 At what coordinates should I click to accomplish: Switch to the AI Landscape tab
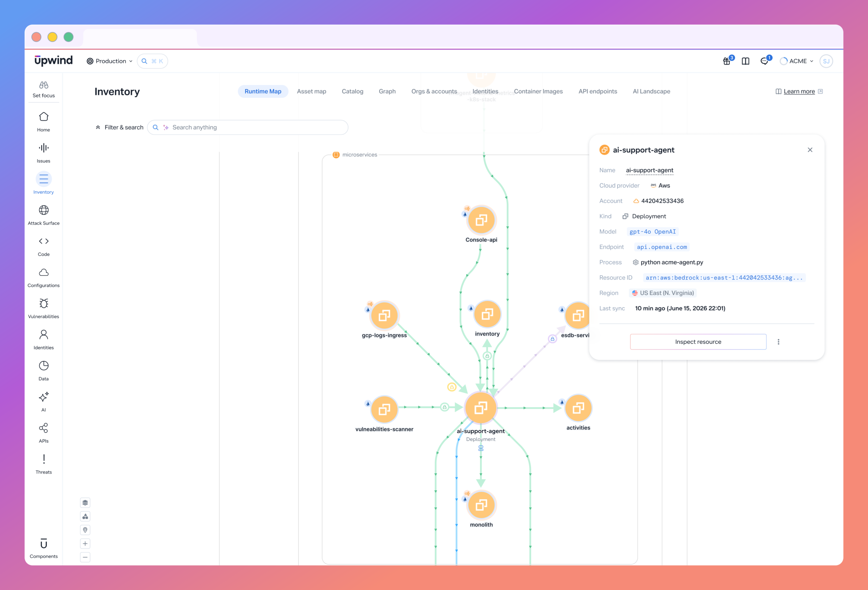tap(651, 91)
